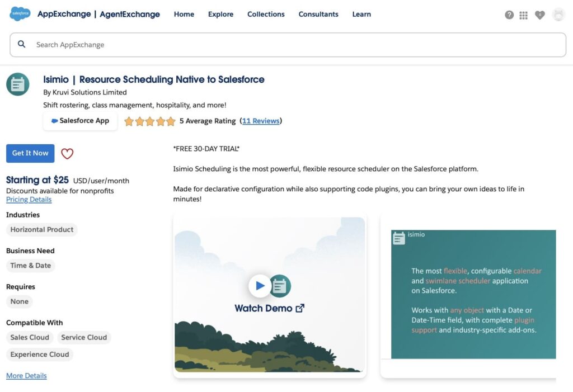Select the Sales Cloud compatibility tag
Image resolution: width=573 pixels, height=392 pixels.
coord(29,337)
